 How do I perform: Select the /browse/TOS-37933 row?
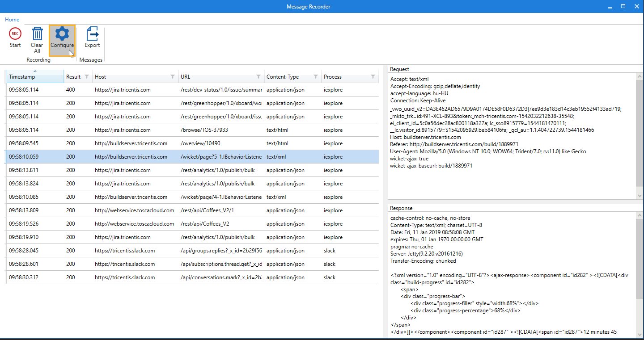tap(191, 130)
